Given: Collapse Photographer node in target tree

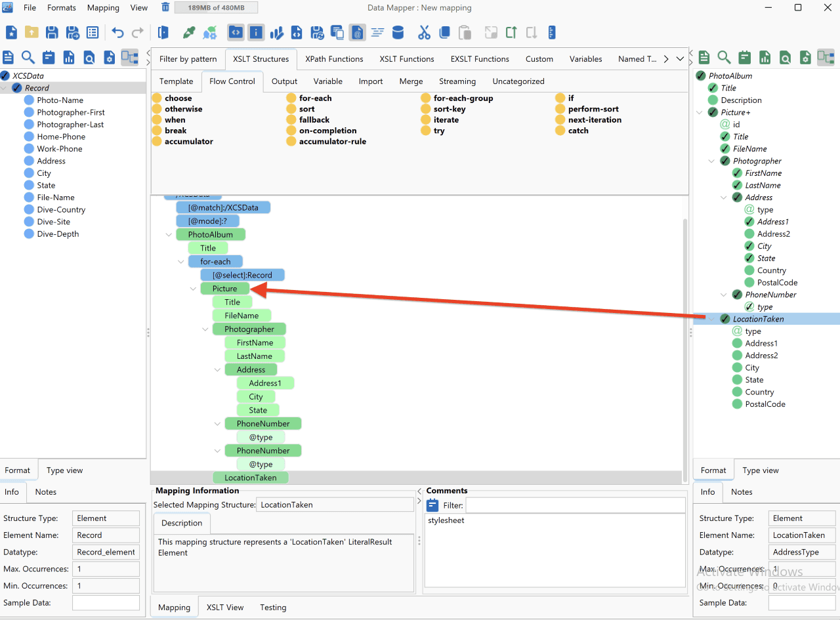Looking at the screenshot, I should 712,161.
